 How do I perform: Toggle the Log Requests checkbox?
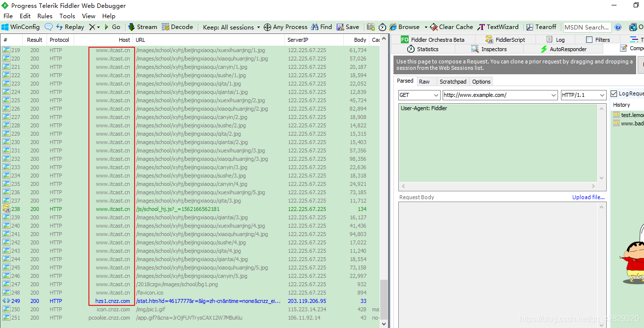(614, 93)
